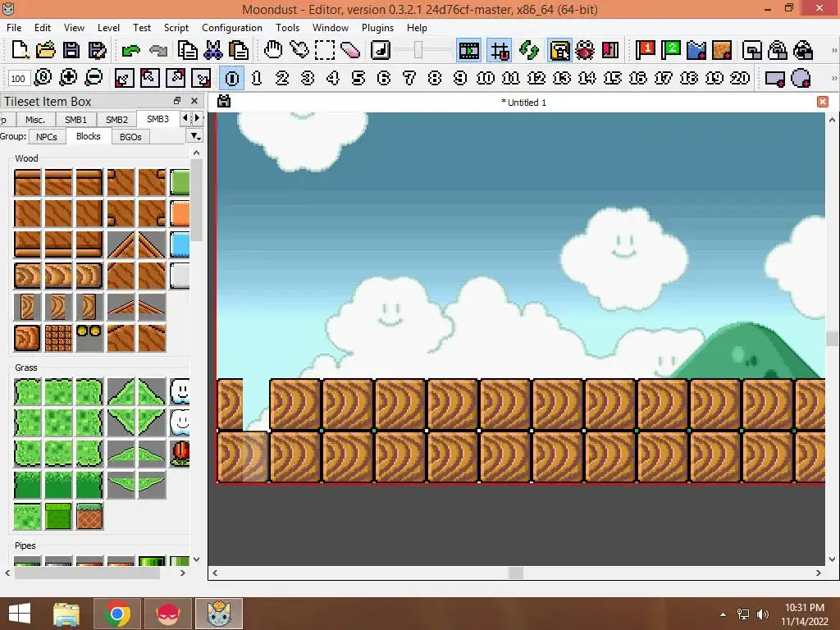Adjust the toolbar zoom slider
The height and width of the screenshot is (630, 840).
tap(418, 50)
